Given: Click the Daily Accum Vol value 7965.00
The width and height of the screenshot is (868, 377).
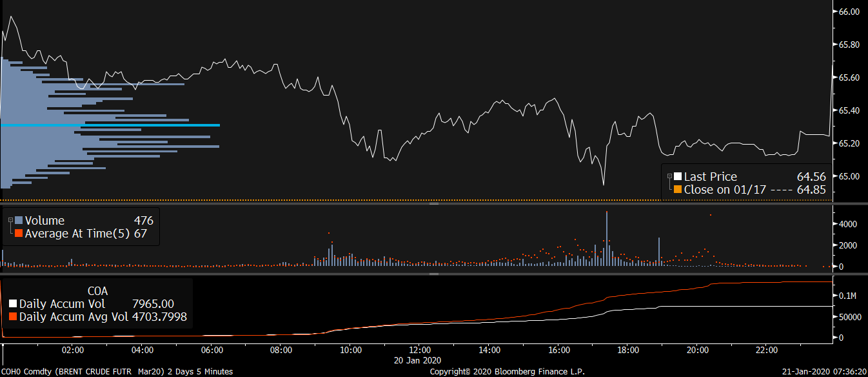Looking at the screenshot, I should (x=153, y=304).
